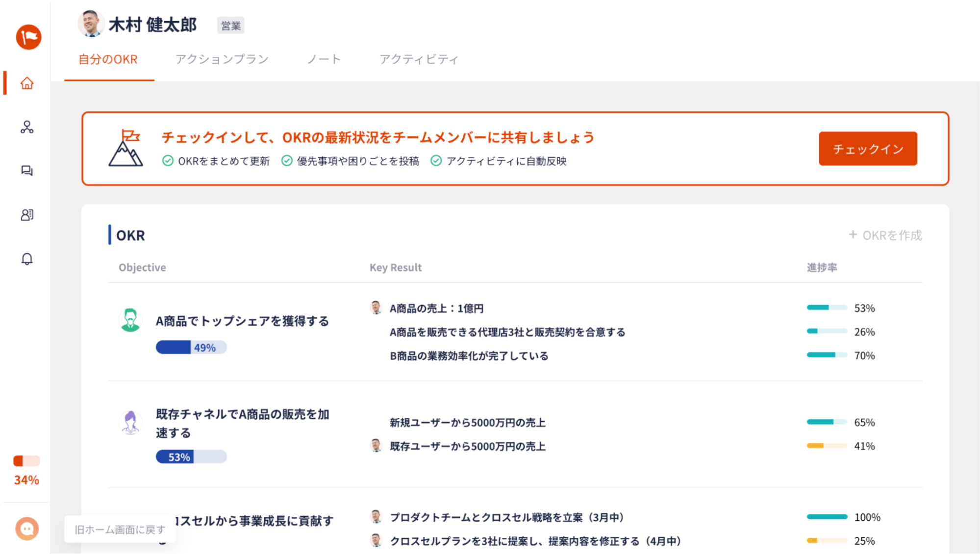Switch to アクションプラン tab
980x554 pixels.
222,59
